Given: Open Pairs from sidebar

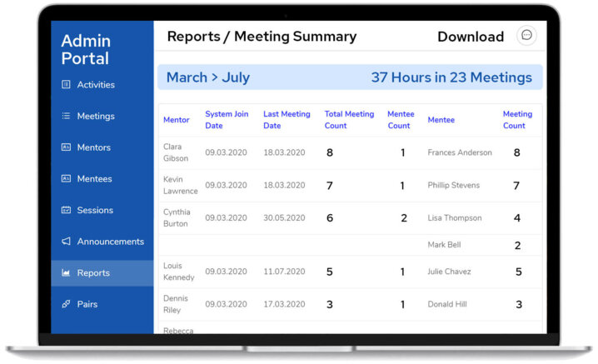Looking at the screenshot, I should click(x=87, y=304).
